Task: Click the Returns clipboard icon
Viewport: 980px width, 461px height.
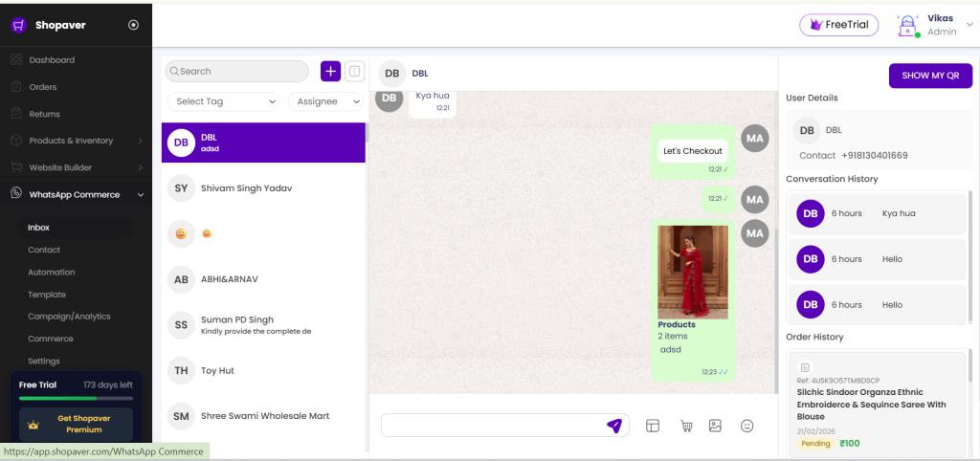Action: tap(16, 113)
